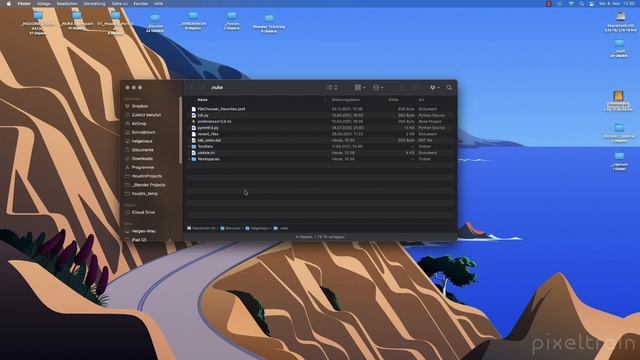Sort by the Name column header
Viewport: 640px width, 360px height.
pyautogui.click(x=202, y=100)
